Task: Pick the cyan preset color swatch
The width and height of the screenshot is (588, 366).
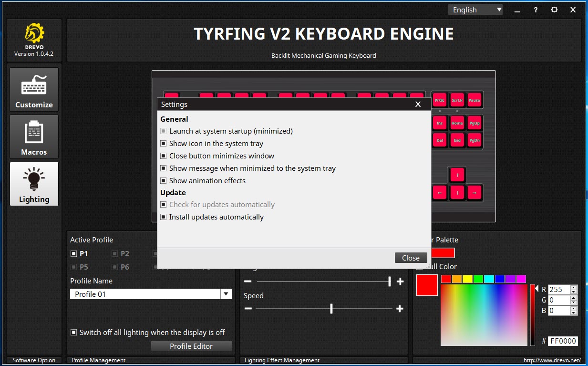Action: [x=489, y=279]
